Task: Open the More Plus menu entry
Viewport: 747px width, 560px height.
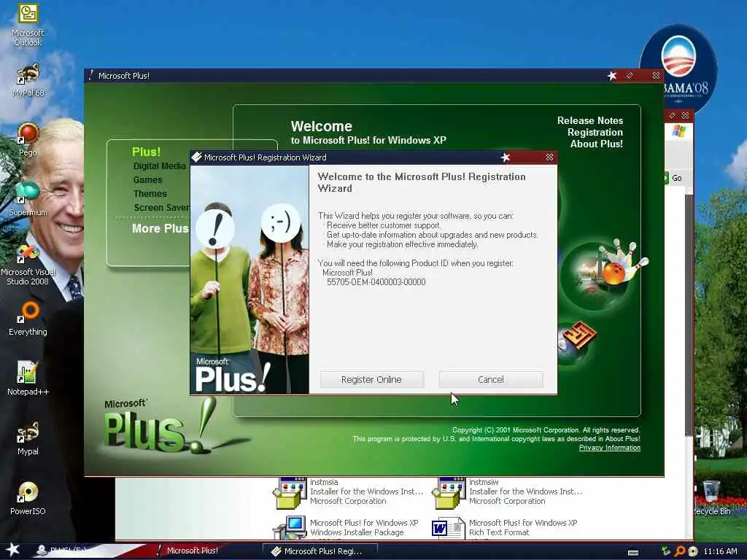Action: [x=160, y=228]
